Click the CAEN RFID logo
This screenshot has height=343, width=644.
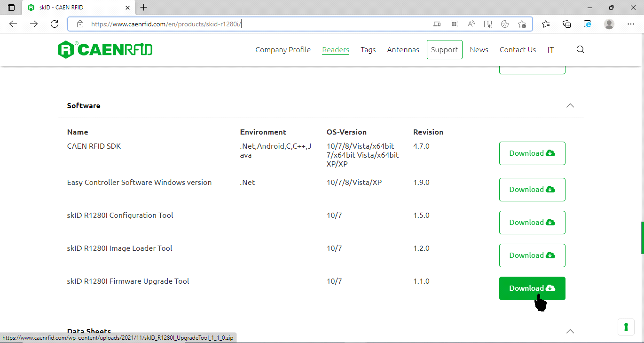tap(105, 49)
